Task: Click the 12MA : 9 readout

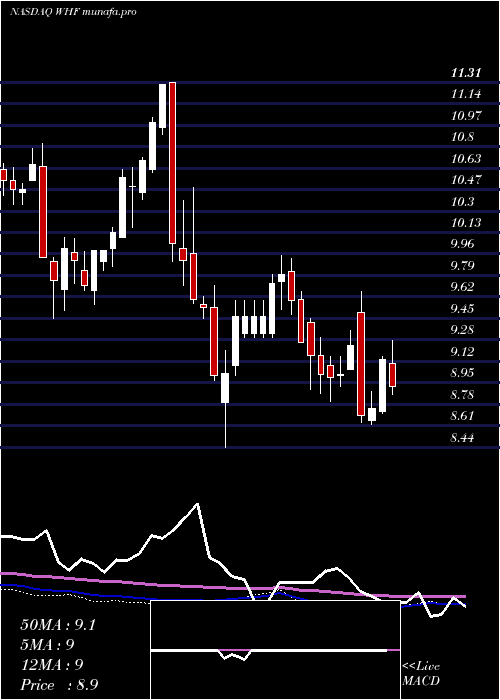Action: 52,665
